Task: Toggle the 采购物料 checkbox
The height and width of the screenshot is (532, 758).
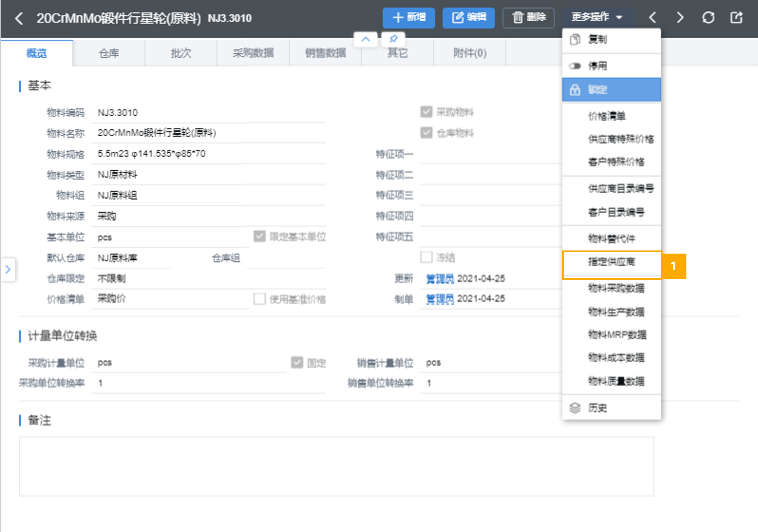Action: [426, 112]
